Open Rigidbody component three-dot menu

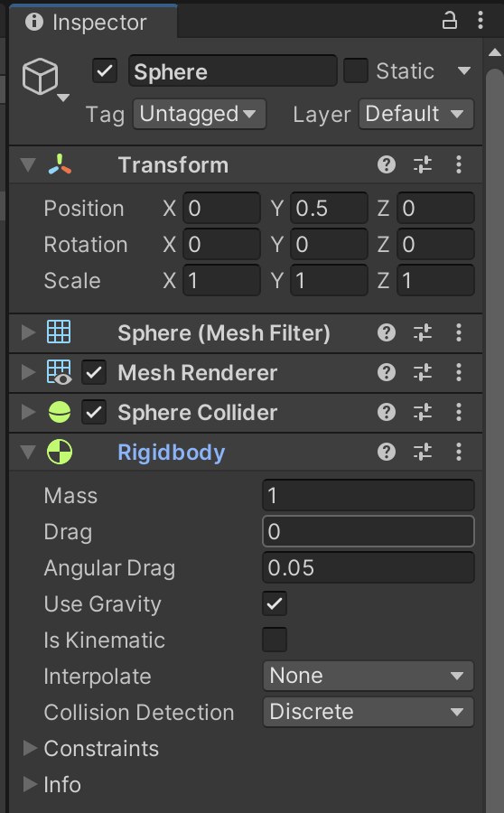click(x=458, y=453)
